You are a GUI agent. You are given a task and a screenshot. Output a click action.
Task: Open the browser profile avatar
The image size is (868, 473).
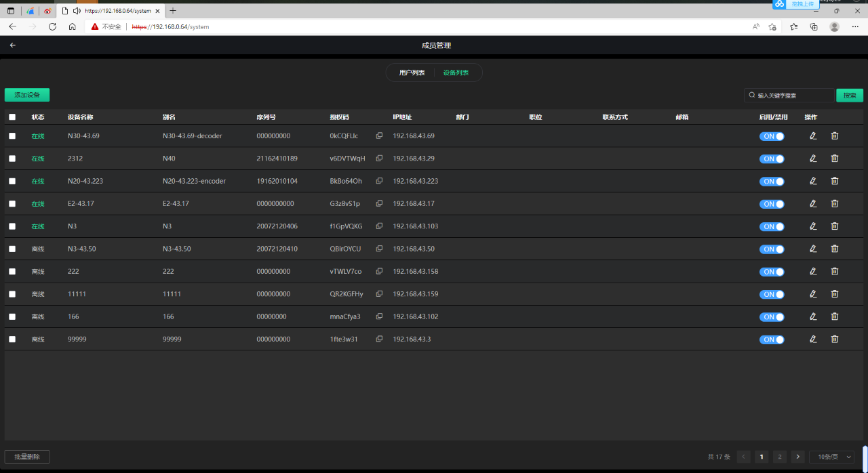[x=834, y=26]
